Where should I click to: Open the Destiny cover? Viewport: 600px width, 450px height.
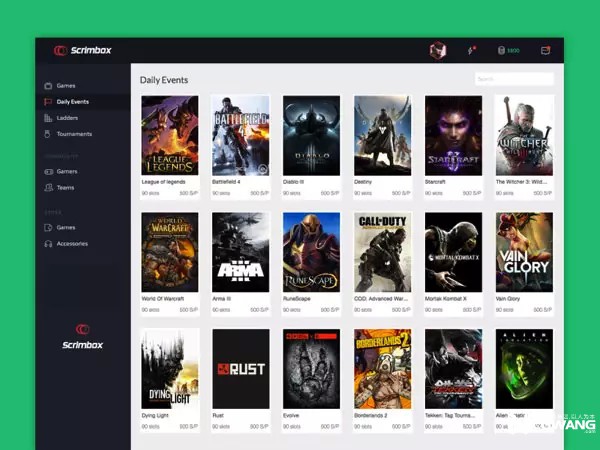[383, 135]
